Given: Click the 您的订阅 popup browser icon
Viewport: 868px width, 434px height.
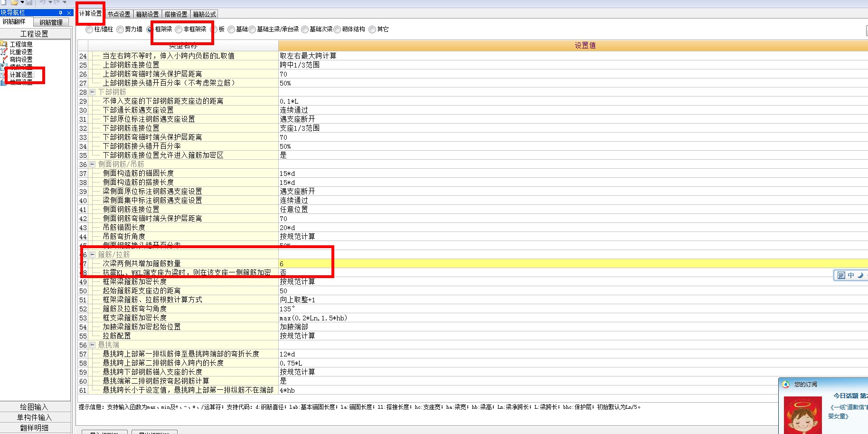Looking at the screenshot, I should click(786, 384).
